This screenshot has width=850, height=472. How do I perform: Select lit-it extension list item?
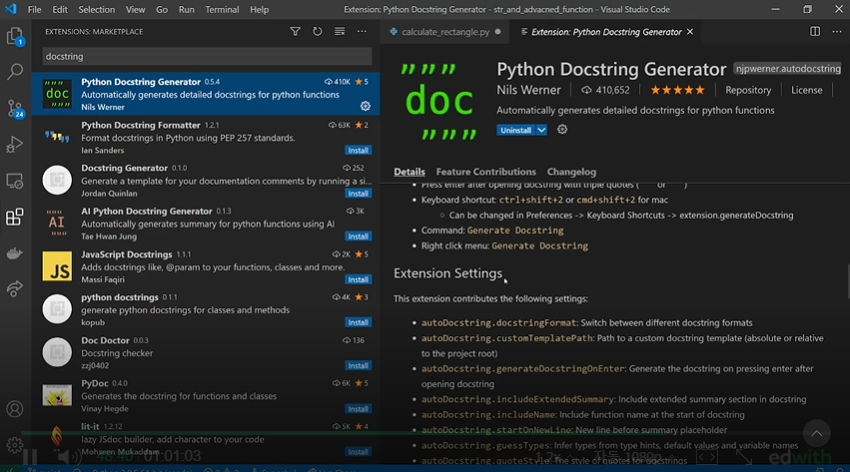205,438
